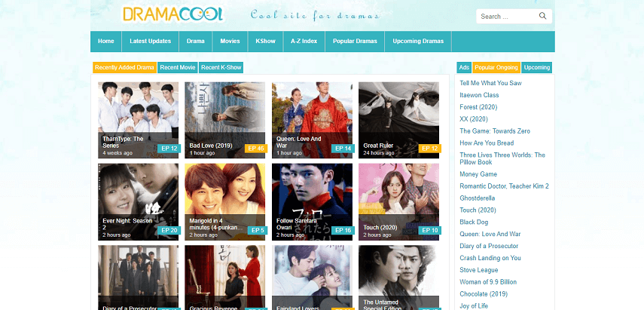
Task: Click EP 12 badge on Great Ruler
Action: click(x=430, y=149)
